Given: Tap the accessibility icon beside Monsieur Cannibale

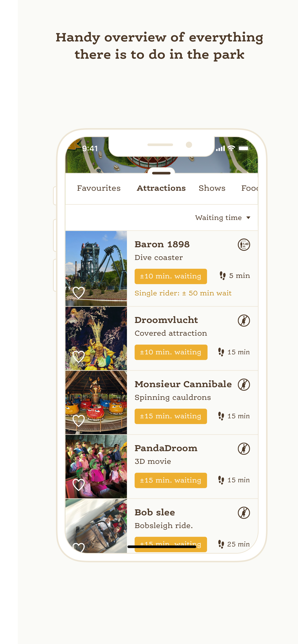Looking at the screenshot, I should coord(244,385).
